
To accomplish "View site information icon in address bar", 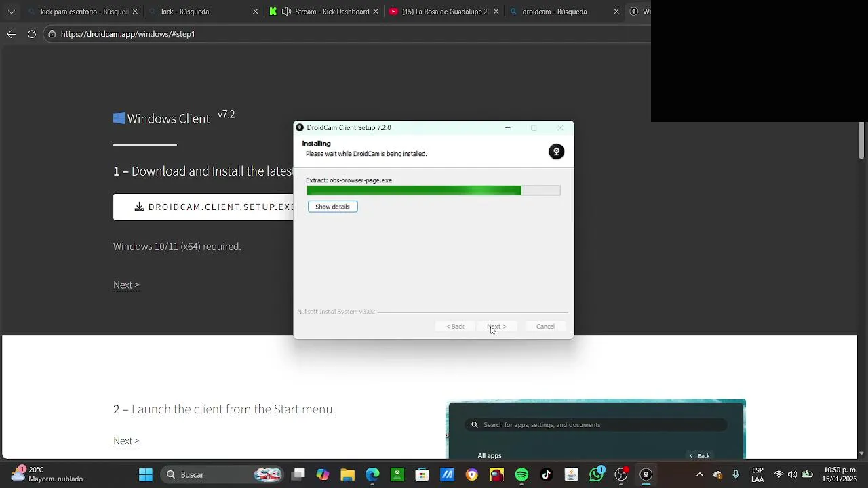I will [52, 34].
